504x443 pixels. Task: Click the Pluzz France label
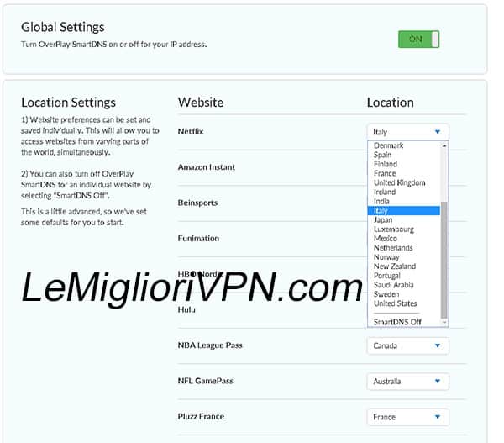coord(201,417)
